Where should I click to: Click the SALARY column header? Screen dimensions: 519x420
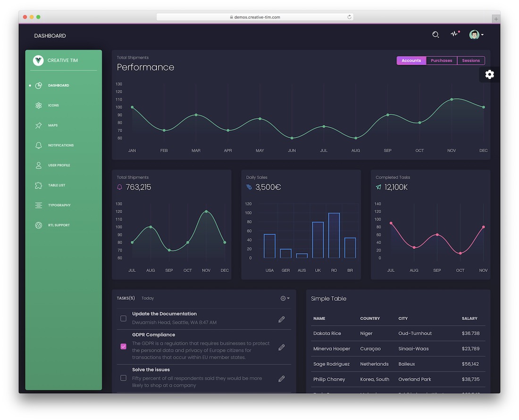point(469,319)
